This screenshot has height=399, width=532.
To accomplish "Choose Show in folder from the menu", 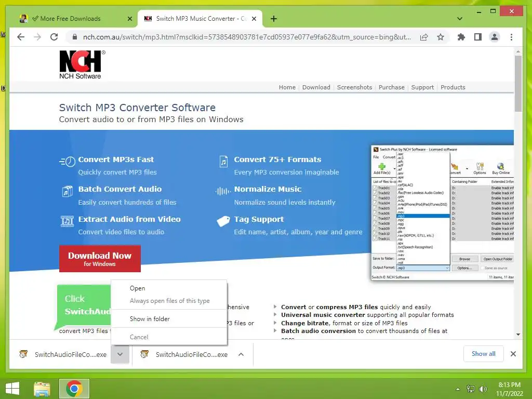I will click(x=169, y=319).
